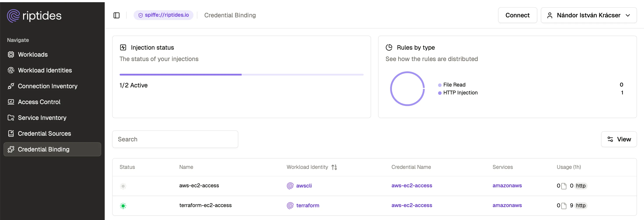Sort the Workload Identity column
The image size is (644, 220).
coord(334,167)
